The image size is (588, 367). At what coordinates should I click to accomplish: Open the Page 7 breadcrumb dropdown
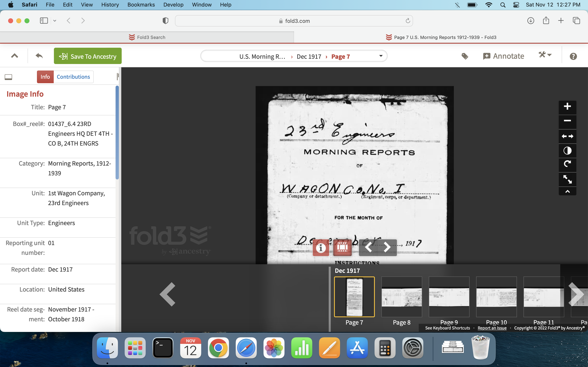[x=381, y=56]
